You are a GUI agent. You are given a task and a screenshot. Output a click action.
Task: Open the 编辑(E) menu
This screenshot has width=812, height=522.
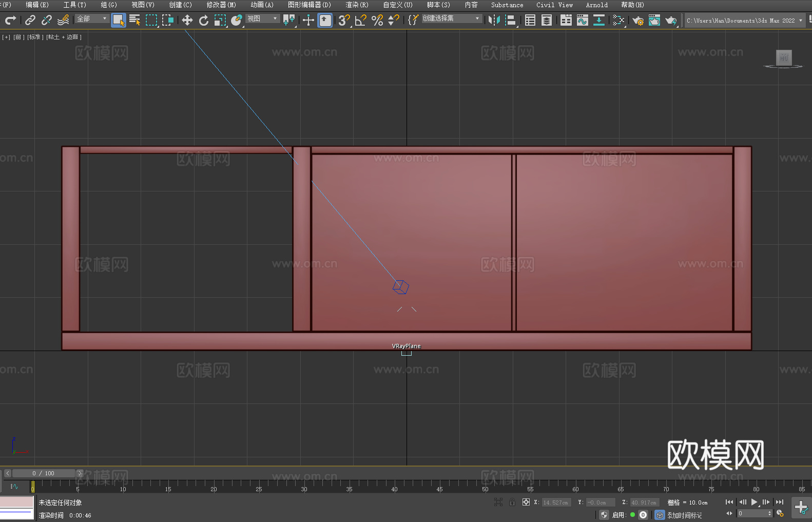click(x=37, y=5)
